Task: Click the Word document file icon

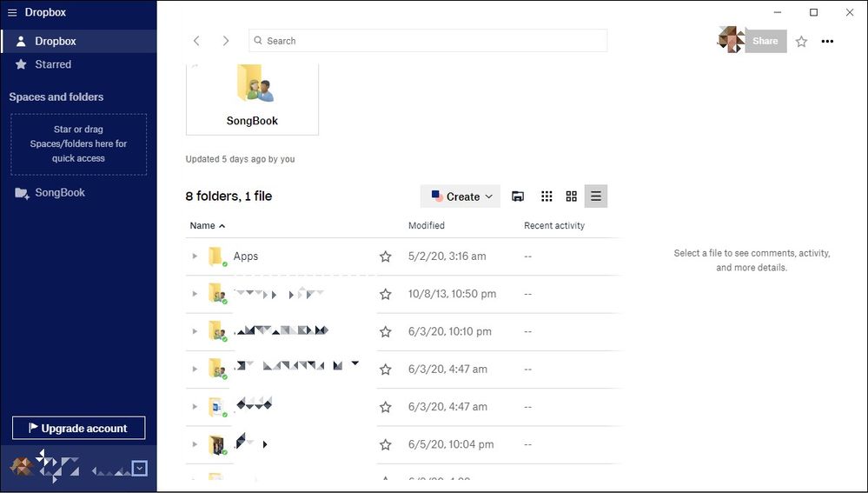Action: point(217,407)
